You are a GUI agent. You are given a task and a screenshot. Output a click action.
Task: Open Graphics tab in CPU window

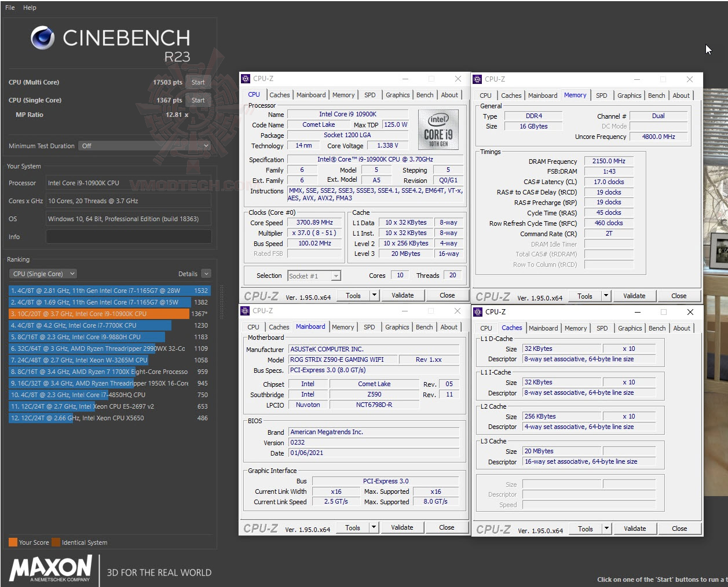398,95
